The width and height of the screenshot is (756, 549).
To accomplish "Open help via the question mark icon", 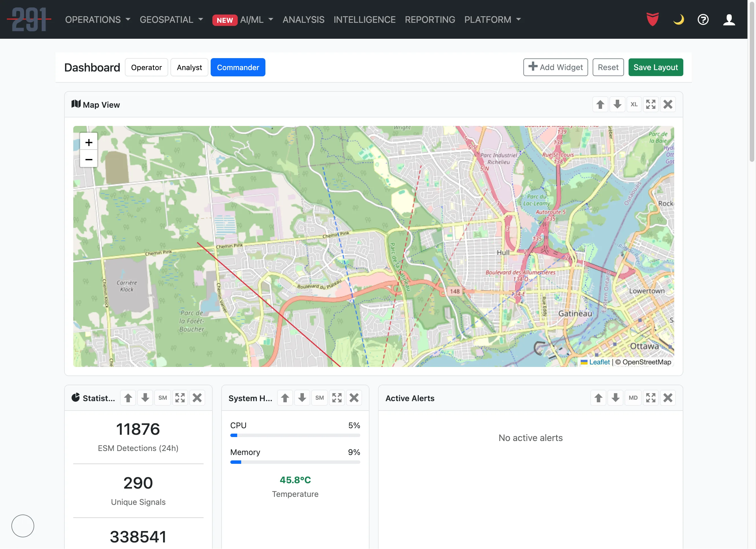I will 703,19.
